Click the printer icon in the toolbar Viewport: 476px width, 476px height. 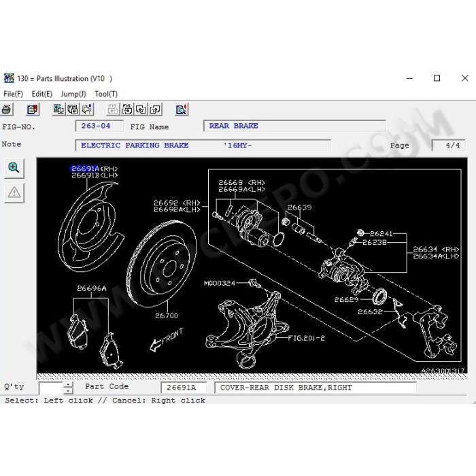[6, 109]
